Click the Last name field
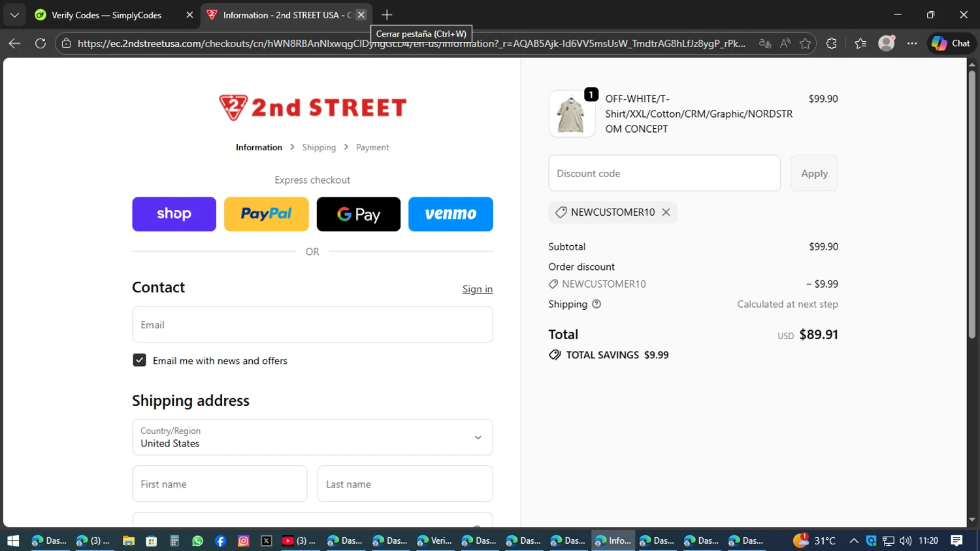 405,484
